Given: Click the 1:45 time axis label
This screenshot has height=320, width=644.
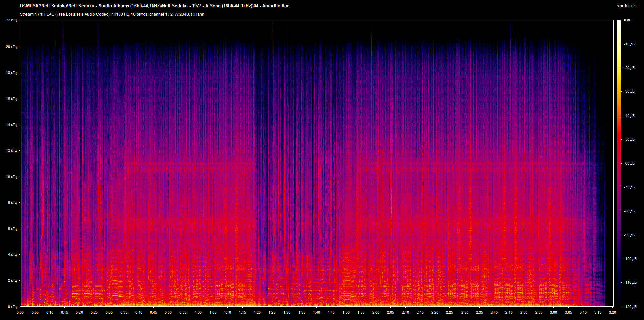Looking at the screenshot, I should (x=331, y=312).
